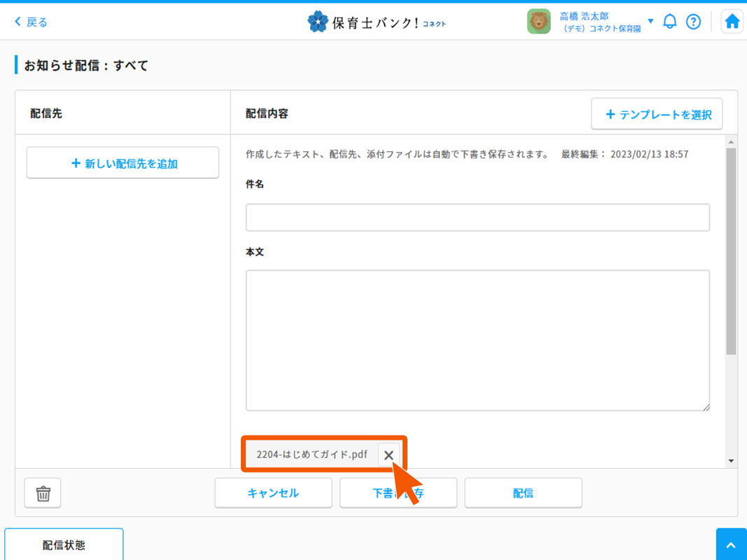This screenshot has height=560, width=747.
Task: Focus the 件名 subject input field
Action: [x=477, y=218]
